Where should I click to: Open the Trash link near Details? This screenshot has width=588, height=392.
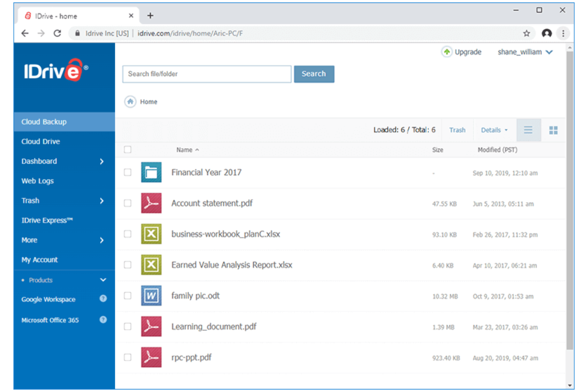457,130
